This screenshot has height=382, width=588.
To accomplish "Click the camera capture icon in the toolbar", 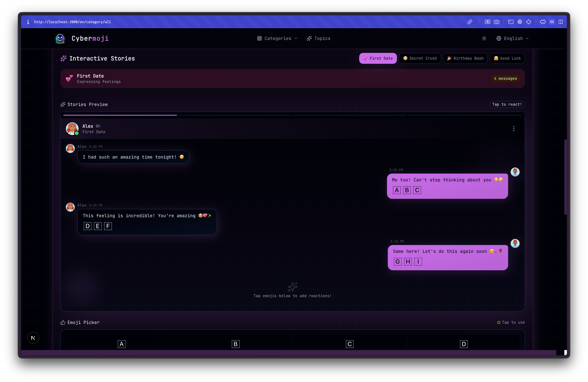I will click(497, 22).
